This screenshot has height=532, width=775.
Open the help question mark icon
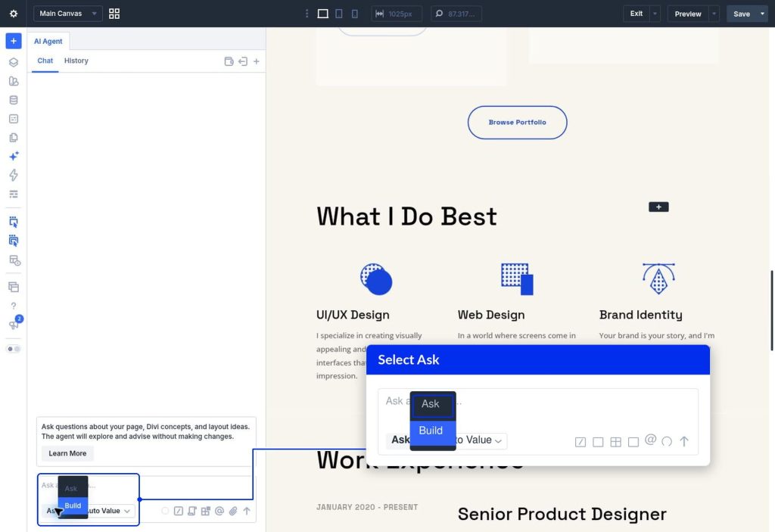[14, 306]
